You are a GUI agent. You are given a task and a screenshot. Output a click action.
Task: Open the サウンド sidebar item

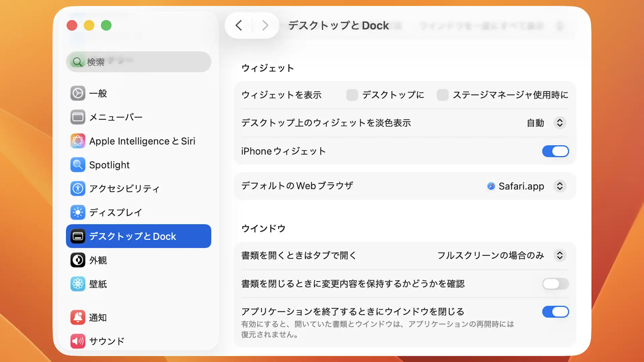tap(107, 341)
